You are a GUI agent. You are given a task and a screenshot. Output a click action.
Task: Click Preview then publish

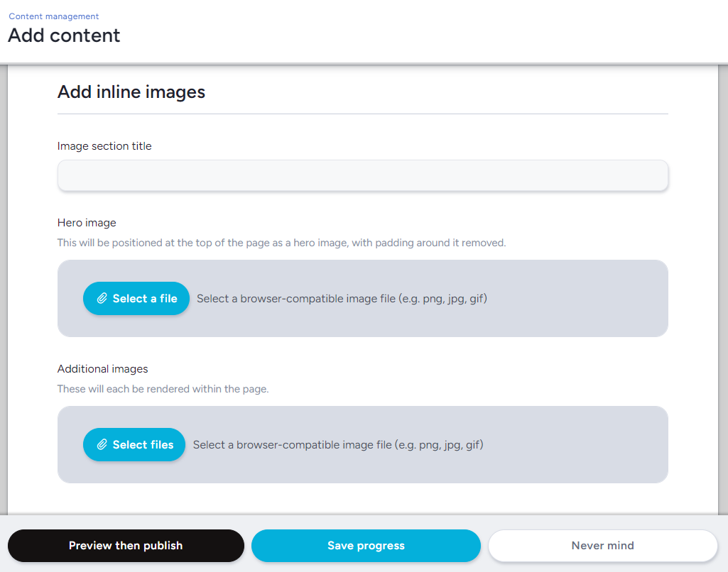tap(126, 546)
